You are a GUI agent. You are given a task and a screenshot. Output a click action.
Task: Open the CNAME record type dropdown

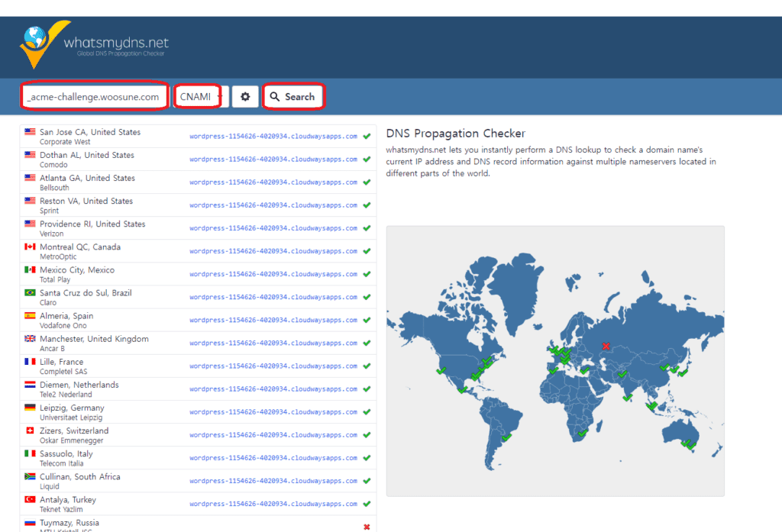[201, 97]
